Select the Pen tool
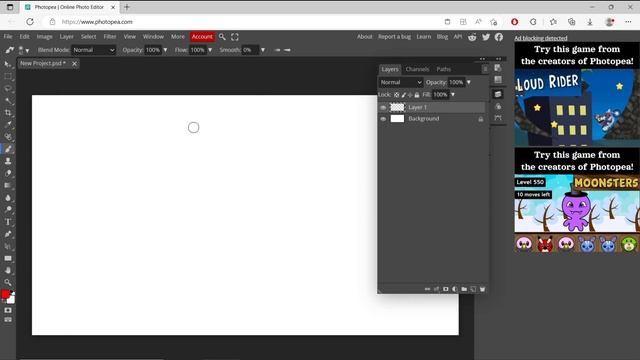This screenshot has height=360, width=640. point(8,234)
